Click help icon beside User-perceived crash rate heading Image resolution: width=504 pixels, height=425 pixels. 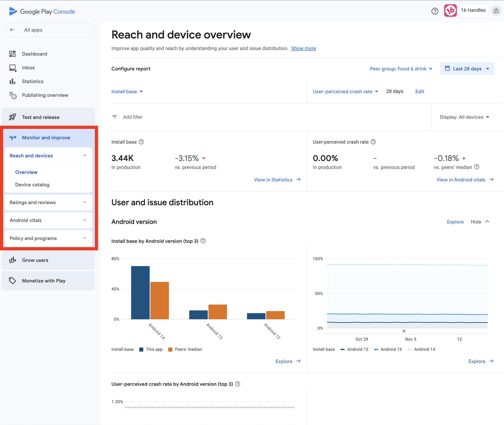coord(373,142)
